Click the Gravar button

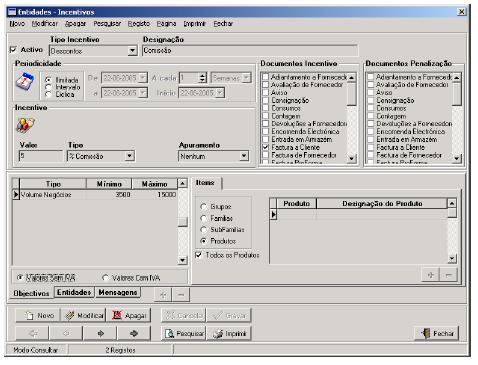[229, 315]
